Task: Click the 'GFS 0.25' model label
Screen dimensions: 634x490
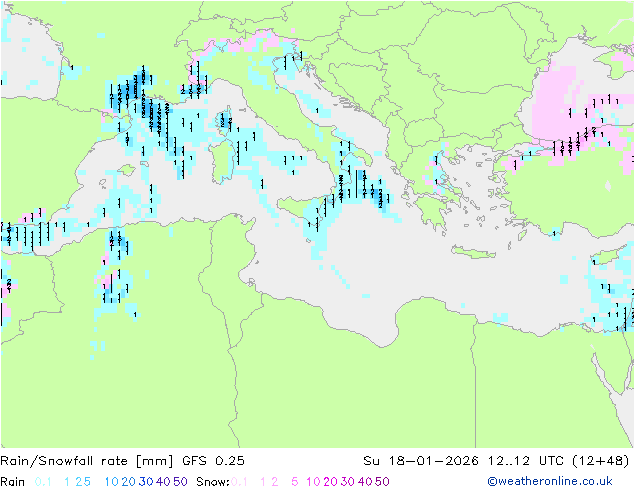Action: click(x=213, y=461)
